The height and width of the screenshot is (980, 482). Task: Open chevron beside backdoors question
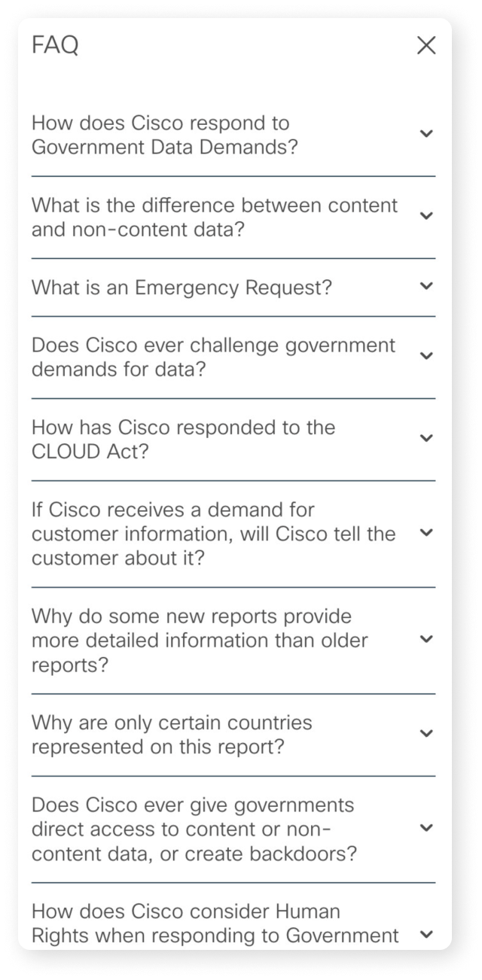coord(426,829)
